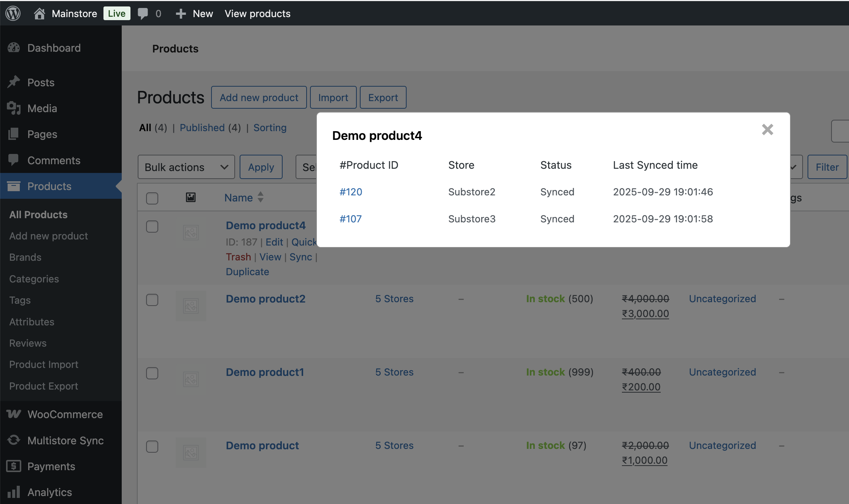
Task: Expand the 5 Stores link for Demo product
Action: (x=394, y=445)
